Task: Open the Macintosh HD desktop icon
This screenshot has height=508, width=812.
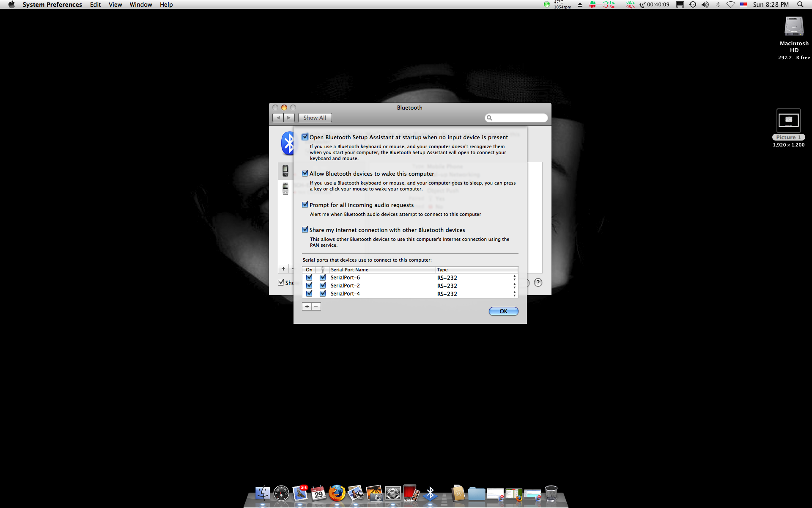Action: 794,27
